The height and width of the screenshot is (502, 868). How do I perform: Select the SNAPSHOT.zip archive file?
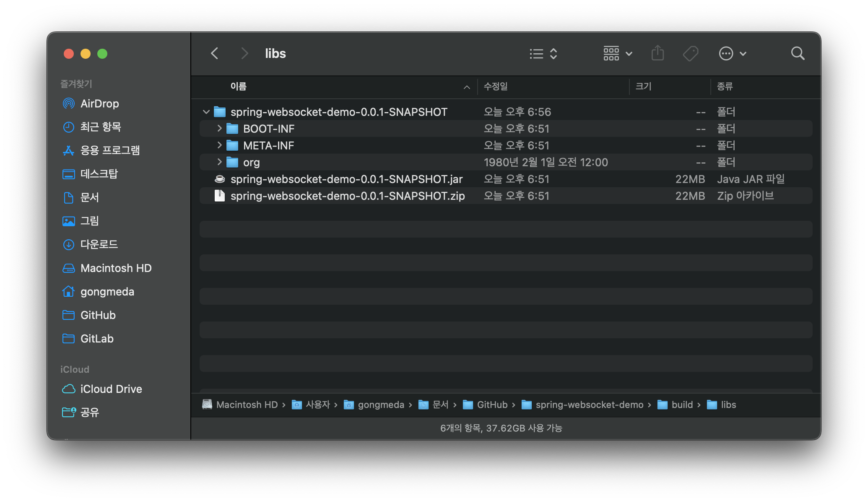pos(347,196)
